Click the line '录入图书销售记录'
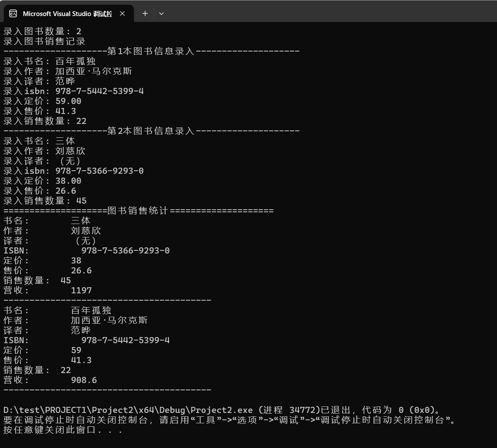Image resolution: width=497 pixels, height=448 pixels. pos(44,41)
